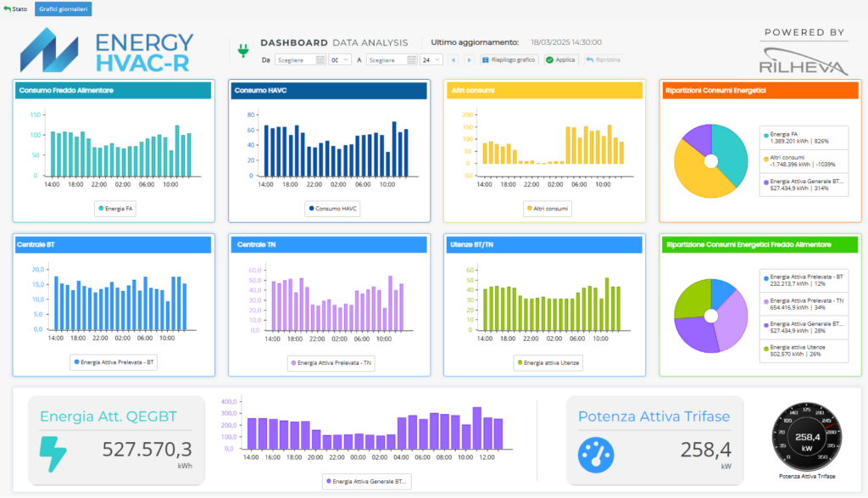Select the teal Energia FA pie slice
This screenshot has height=498, width=868.
[726, 144]
